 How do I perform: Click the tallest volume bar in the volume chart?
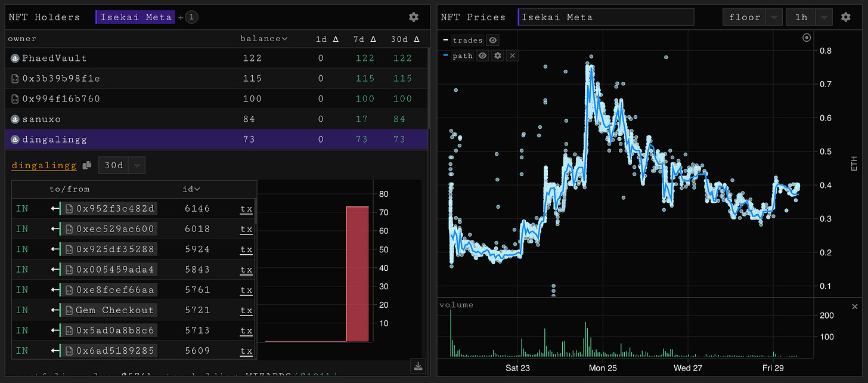point(451,334)
